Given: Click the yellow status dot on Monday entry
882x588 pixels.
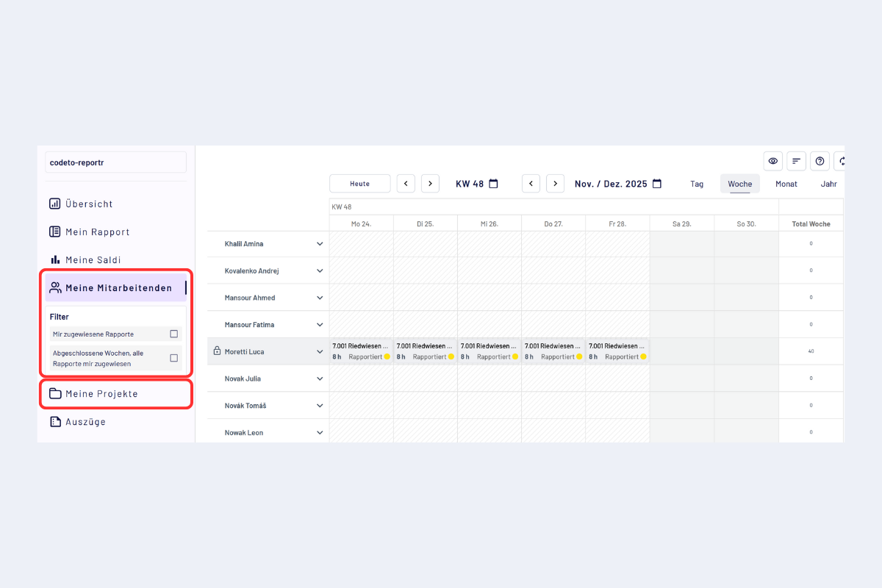Looking at the screenshot, I should pyautogui.click(x=387, y=356).
